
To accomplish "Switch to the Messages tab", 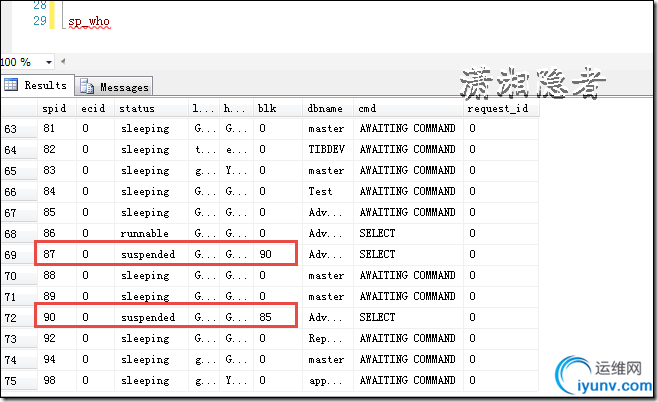I will click(x=114, y=87).
